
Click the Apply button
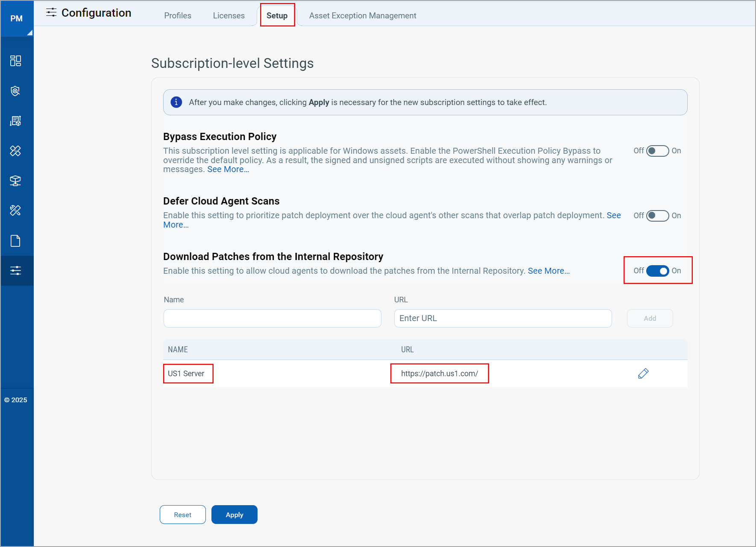(234, 515)
